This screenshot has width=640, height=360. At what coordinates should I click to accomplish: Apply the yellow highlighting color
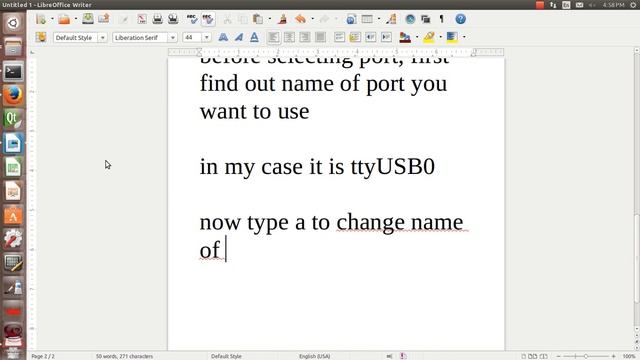click(x=429, y=38)
